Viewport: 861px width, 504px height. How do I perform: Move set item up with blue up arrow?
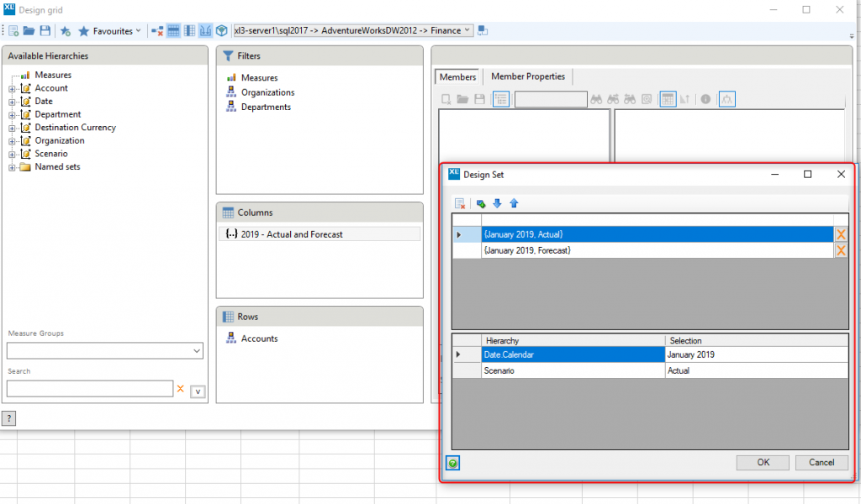(514, 203)
